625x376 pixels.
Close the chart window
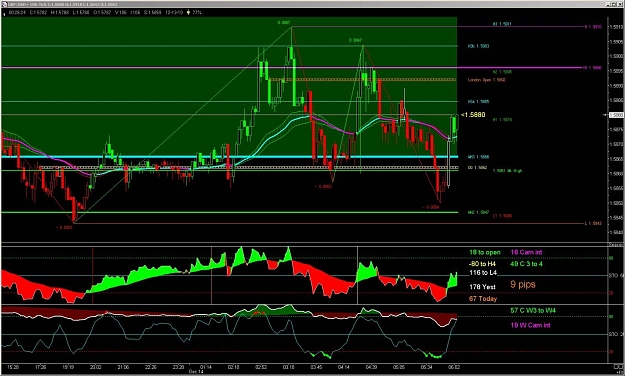tap(621, 4)
